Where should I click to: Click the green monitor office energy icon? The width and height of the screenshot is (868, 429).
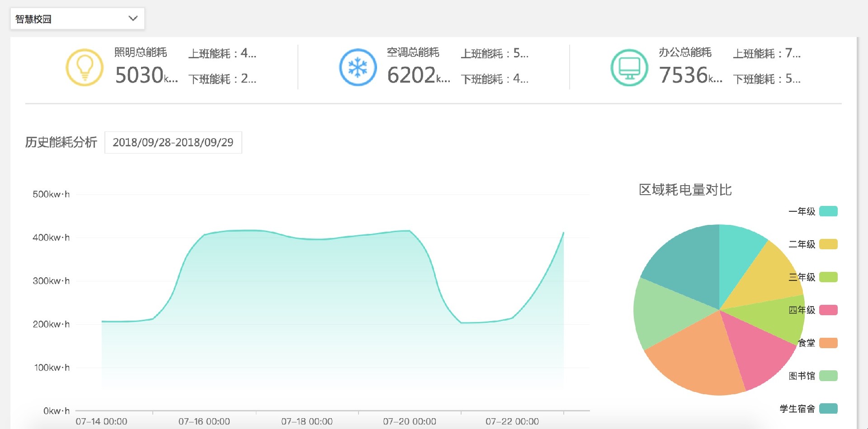(629, 67)
